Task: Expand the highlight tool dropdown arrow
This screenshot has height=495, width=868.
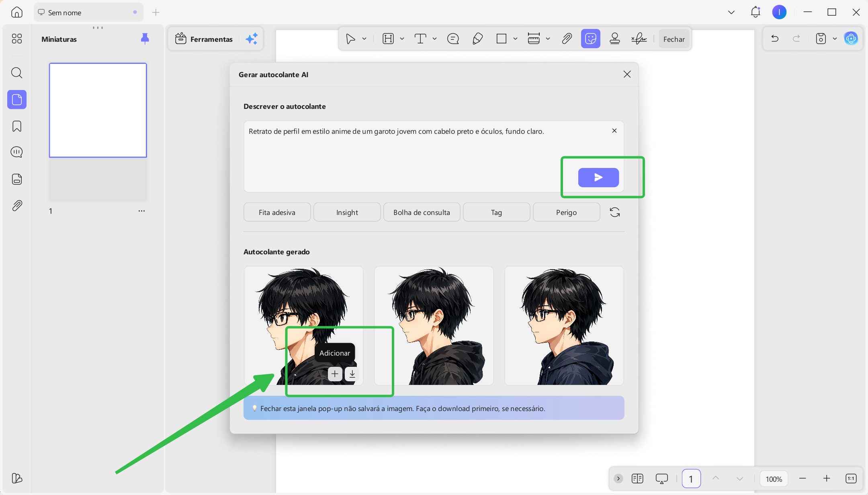Action: pyautogui.click(x=402, y=39)
